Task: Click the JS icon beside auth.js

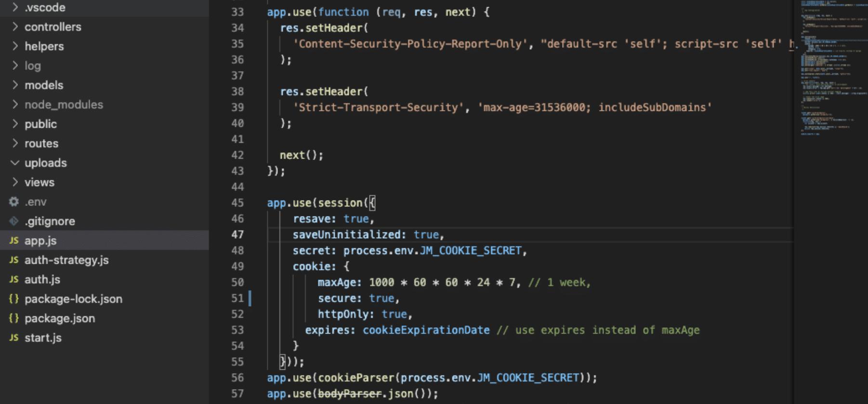Action: 14,279
